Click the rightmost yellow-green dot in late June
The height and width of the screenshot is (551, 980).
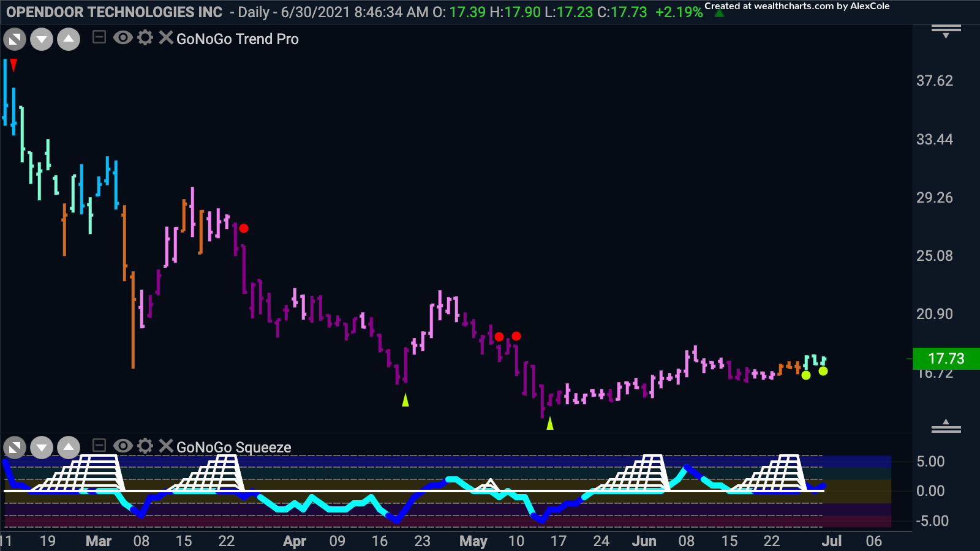(x=823, y=371)
